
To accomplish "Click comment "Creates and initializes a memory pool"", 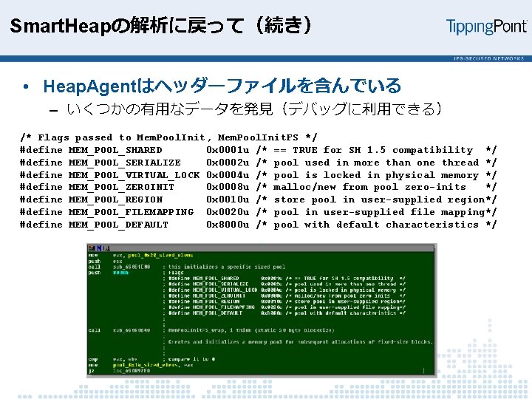I will point(300,342).
